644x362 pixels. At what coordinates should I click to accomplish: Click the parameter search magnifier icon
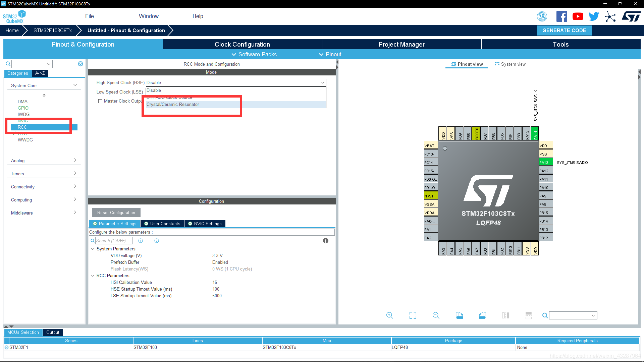[x=93, y=241]
